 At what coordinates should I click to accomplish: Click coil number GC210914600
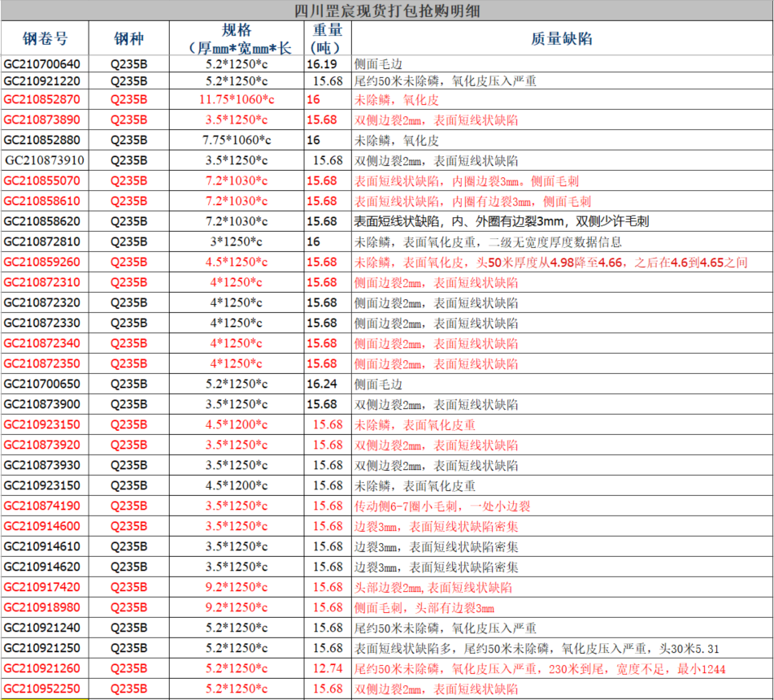(x=42, y=526)
